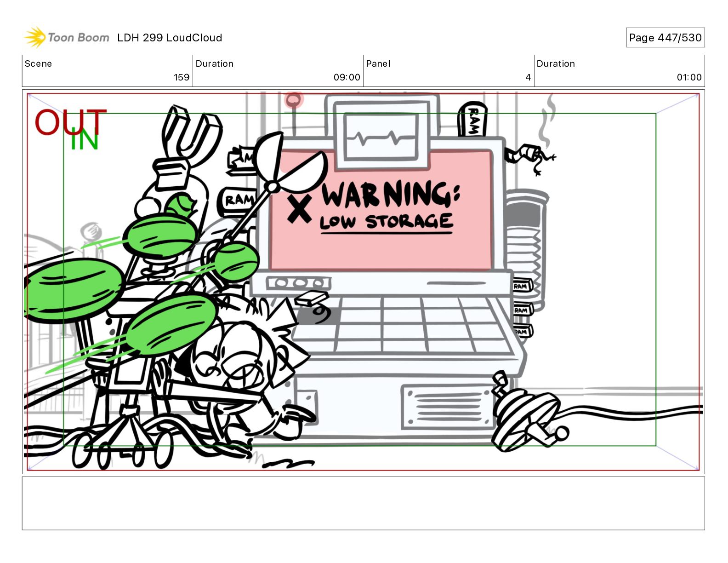
Task: Click the panel duration value '01:00'
Action: 689,77
